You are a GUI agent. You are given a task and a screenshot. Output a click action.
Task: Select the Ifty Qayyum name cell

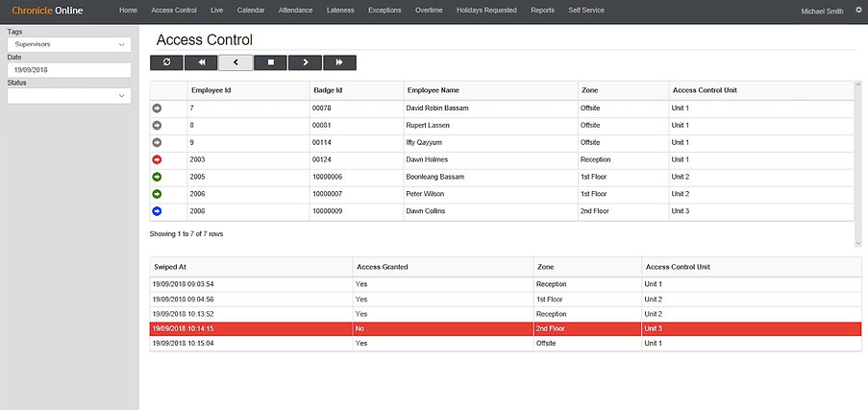[x=491, y=143]
